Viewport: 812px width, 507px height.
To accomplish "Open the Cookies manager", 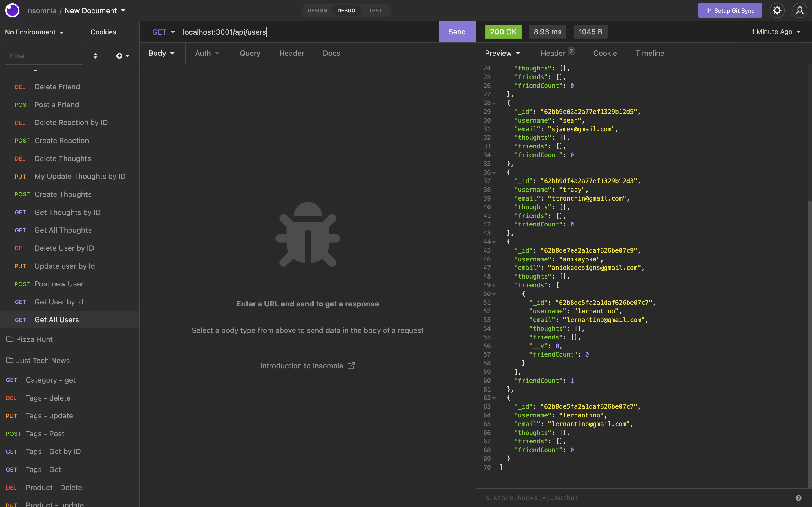I will 103,32.
